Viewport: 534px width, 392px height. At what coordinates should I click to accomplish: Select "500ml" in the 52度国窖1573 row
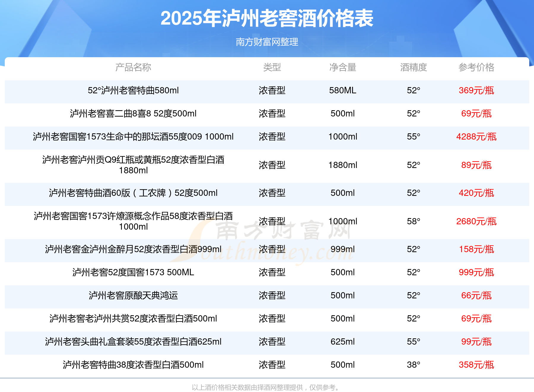click(x=343, y=272)
